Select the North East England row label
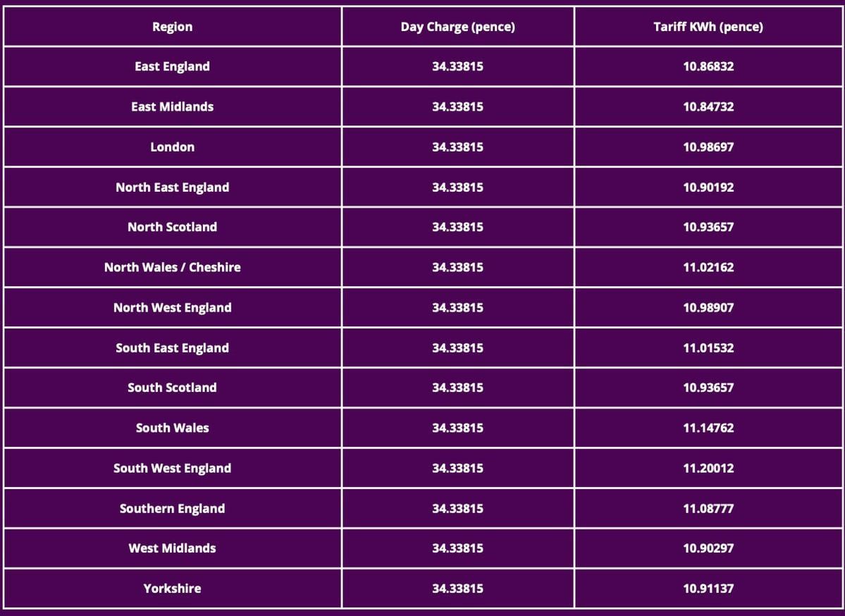The width and height of the screenshot is (845, 616). (x=172, y=187)
